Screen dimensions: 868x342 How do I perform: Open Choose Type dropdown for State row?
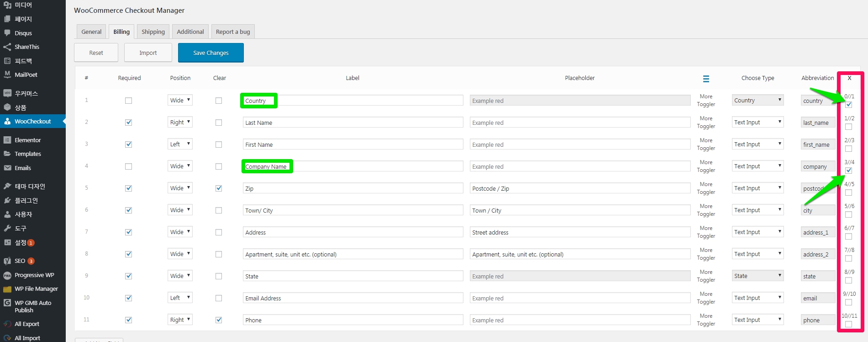tap(758, 276)
